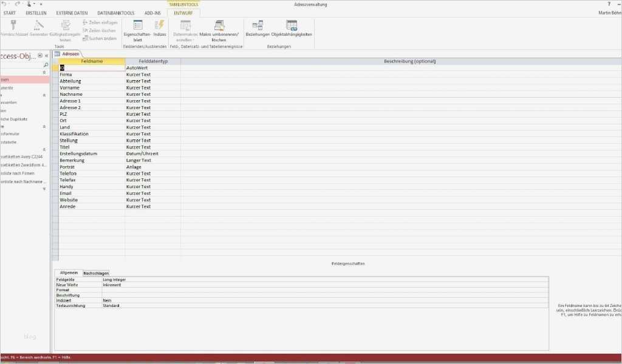Open the EXTERNE DATEN ribbon tab
The height and width of the screenshot is (364, 622).
[72, 13]
